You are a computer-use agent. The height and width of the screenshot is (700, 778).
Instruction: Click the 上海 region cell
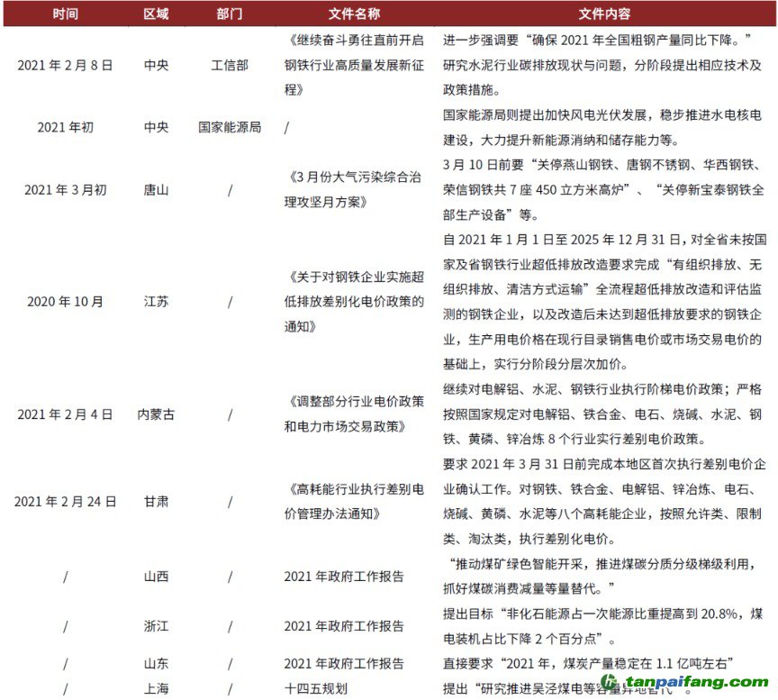tap(156, 688)
